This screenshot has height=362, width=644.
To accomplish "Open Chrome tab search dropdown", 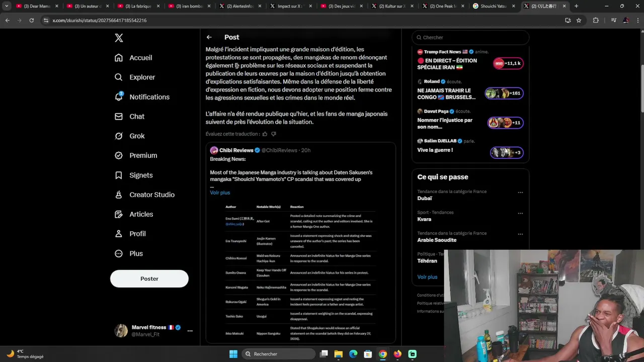I will click(x=7, y=6).
